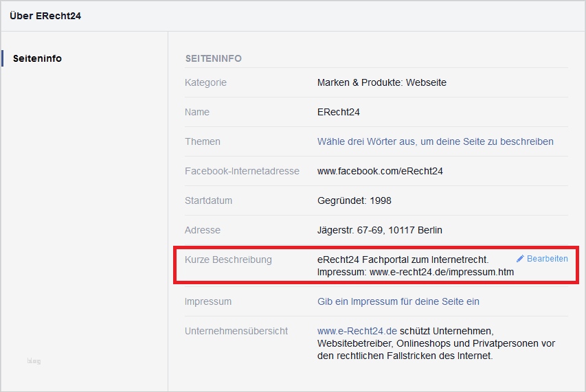The height and width of the screenshot is (392, 586).
Task: Open the 'Wähle drei Wörter aus' link
Action: 435,141
